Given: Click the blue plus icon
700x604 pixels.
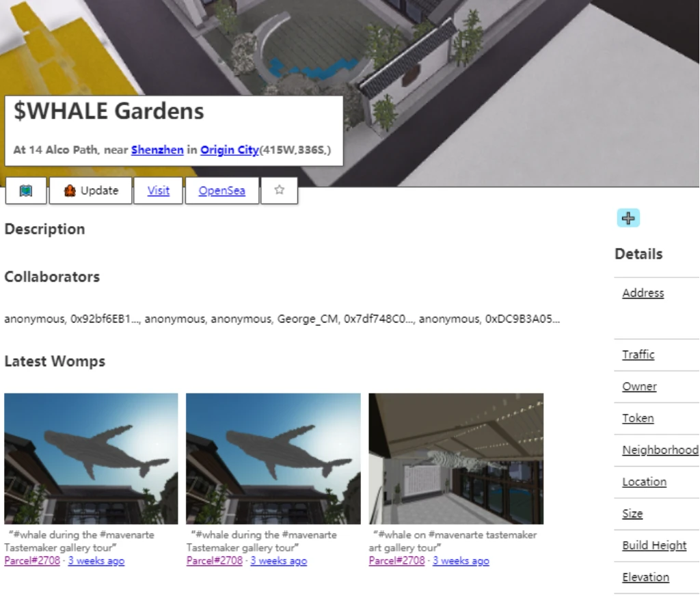Looking at the screenshot, I should 628,218.
